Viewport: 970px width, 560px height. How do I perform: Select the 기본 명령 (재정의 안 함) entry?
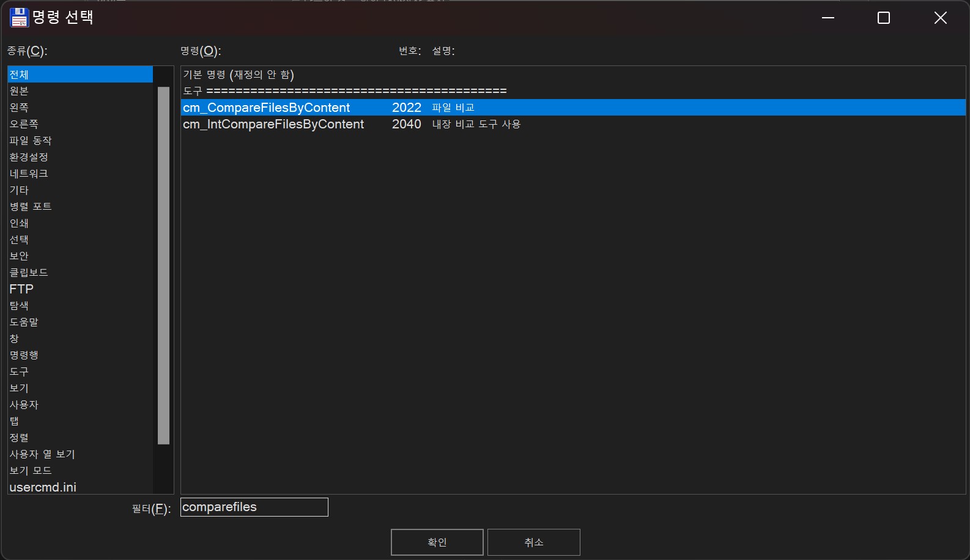click(x=239, y=75)
